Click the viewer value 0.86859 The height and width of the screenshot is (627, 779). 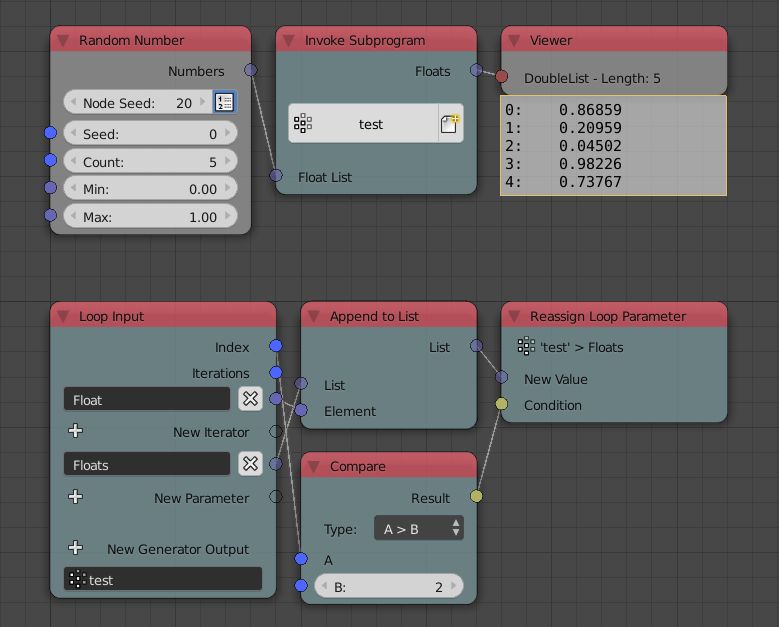point(590,110)
